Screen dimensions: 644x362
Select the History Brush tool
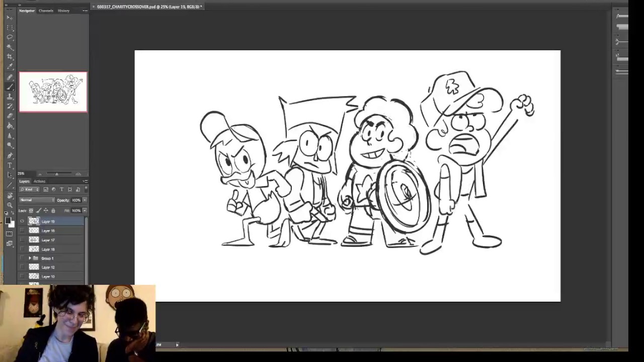point(10,106)
